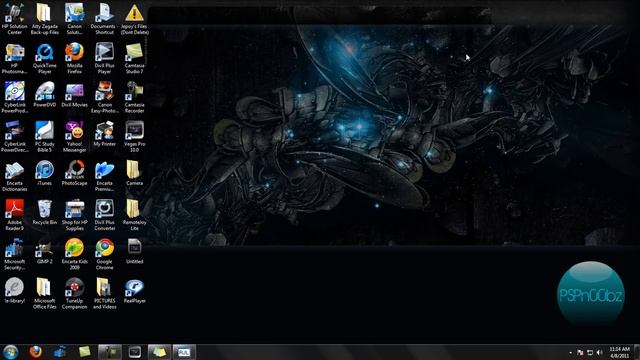Launch Google Chrome desktop icon
Viewport: 640px width, 360px height.
point(104,254)
